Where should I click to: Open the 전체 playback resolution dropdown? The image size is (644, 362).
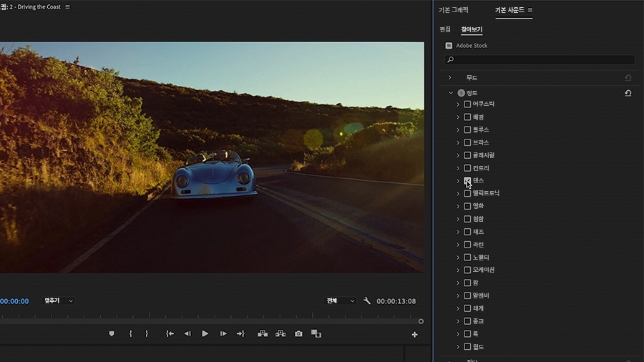pyautogui.click(x=340, y=301)
